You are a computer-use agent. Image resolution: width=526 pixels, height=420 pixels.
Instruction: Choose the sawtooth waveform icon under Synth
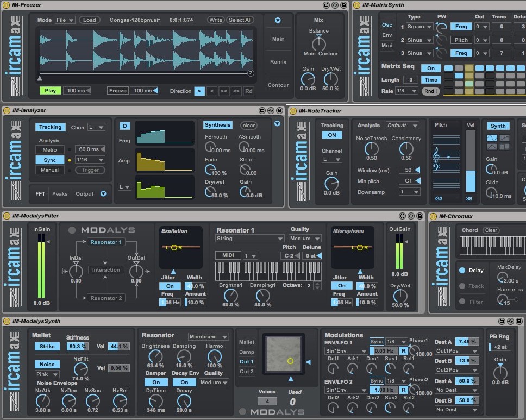pyautogui.click(x=505, y=138)
